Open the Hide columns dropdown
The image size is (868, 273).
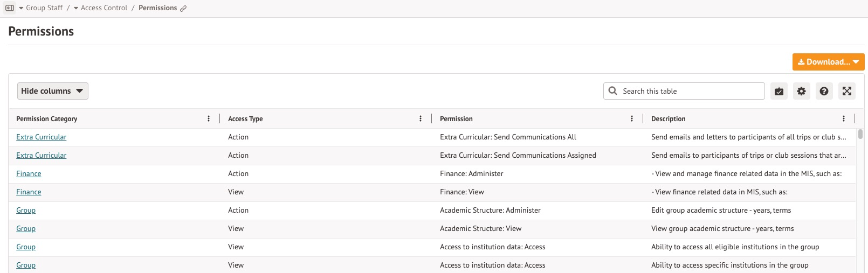pos(52,91)
